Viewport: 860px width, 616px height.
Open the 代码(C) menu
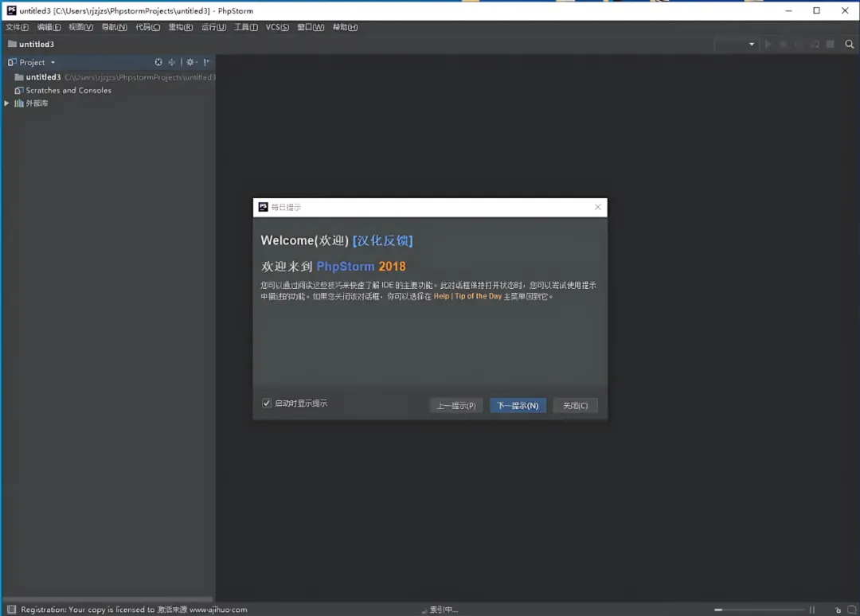tap(147, 27)
